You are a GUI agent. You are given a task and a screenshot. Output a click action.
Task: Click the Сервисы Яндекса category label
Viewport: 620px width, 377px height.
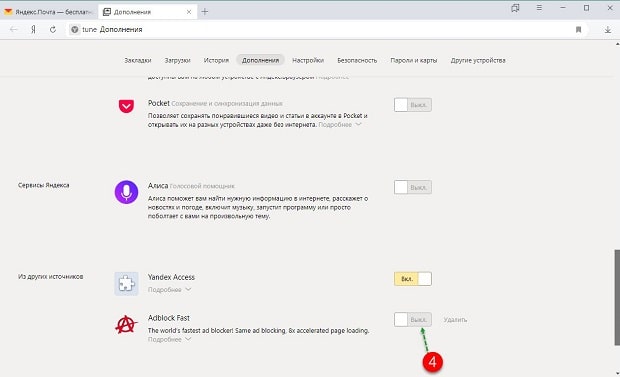43,185
